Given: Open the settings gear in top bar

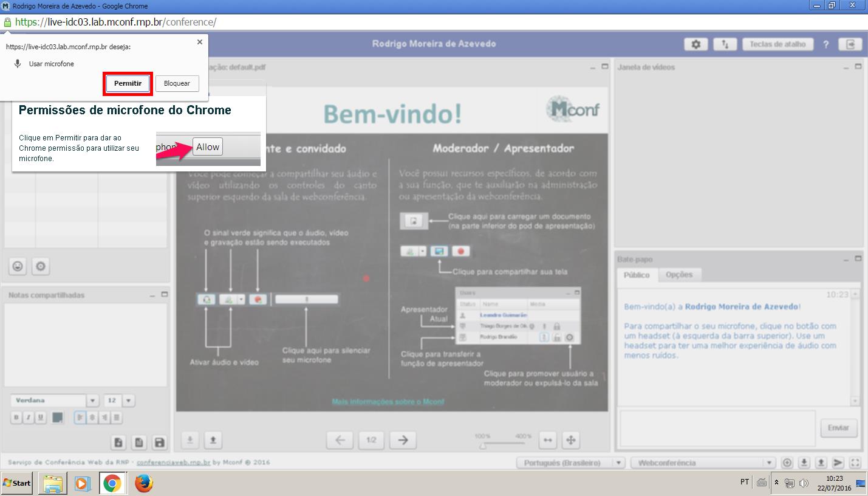Looking at the screenshot, I should pos(696,44).
